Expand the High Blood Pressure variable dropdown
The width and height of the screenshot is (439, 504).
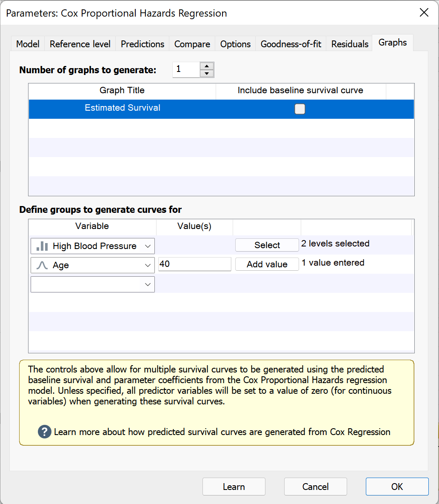point(148,246)
